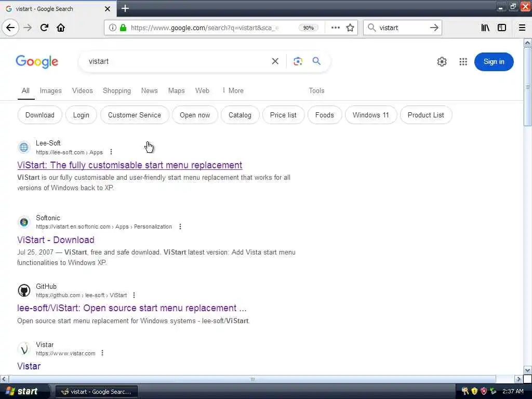This screenshot has width=532, height=399.
Task: Apply the Foods chip
Action: click(x=324, y=115)
